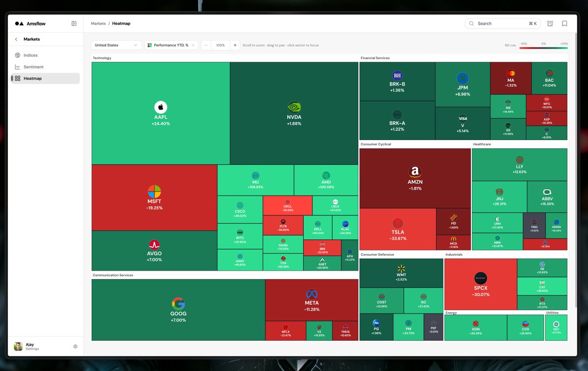Open the United States country dropdown
The width and height of the screenshot is (588, 371).
(x=117, y=45)
